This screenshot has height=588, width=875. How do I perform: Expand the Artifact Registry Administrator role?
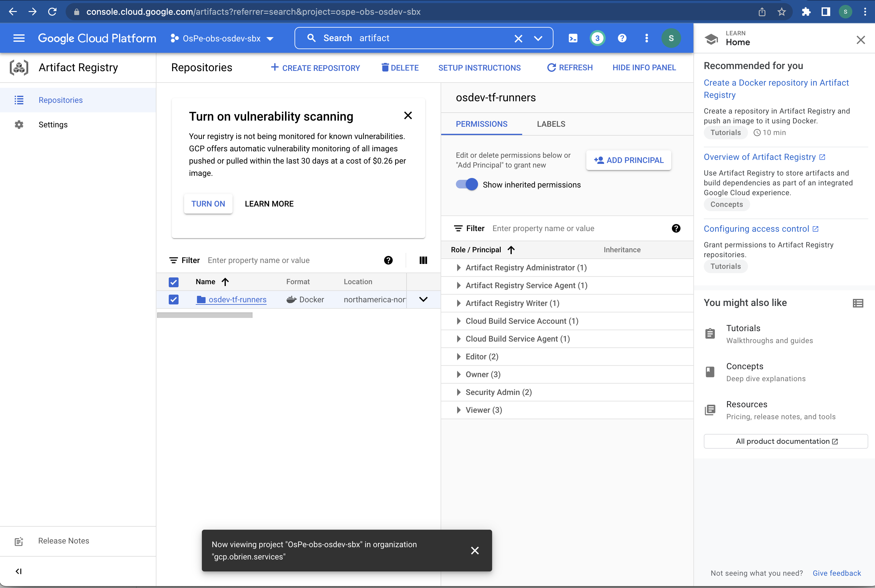(x=458, y=268)
